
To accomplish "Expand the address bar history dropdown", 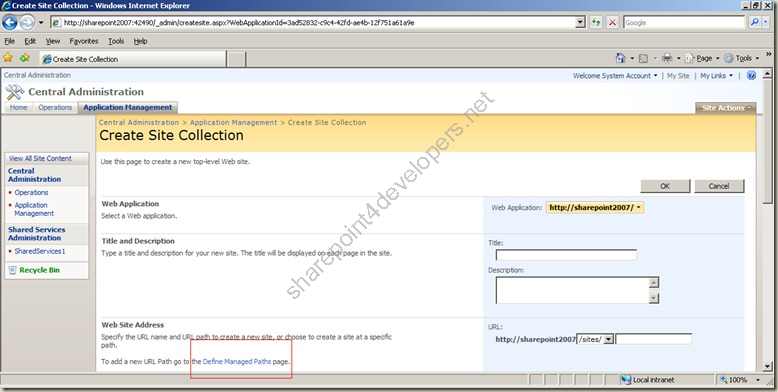I will click(x=581, y=23).
